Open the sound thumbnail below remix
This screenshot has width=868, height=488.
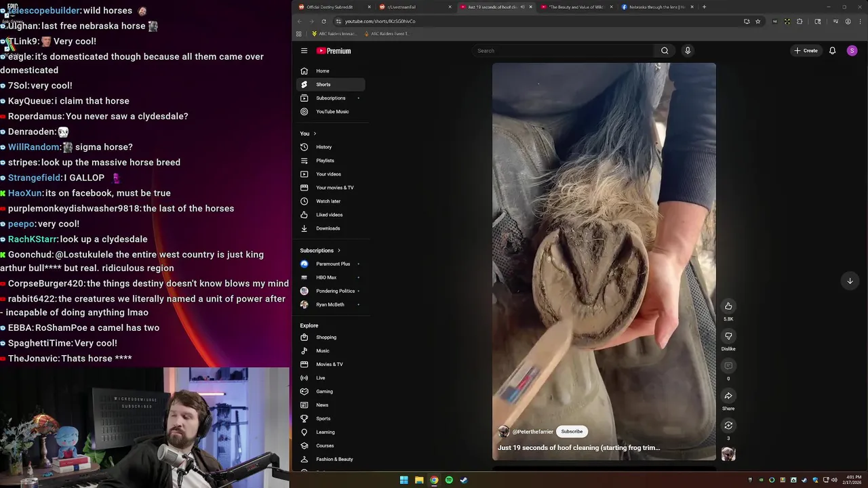[x=728, y=454]
